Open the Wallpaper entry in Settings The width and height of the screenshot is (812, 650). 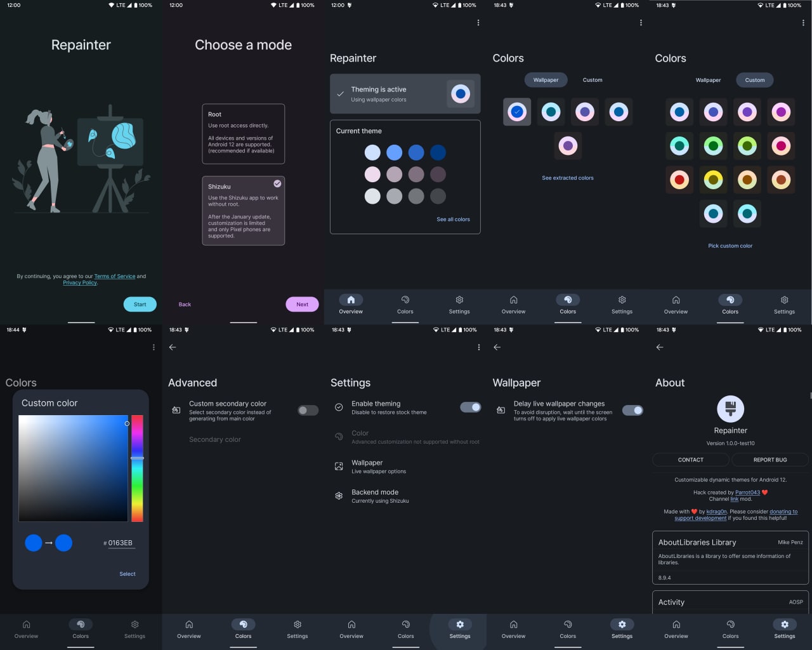(406, 467)
